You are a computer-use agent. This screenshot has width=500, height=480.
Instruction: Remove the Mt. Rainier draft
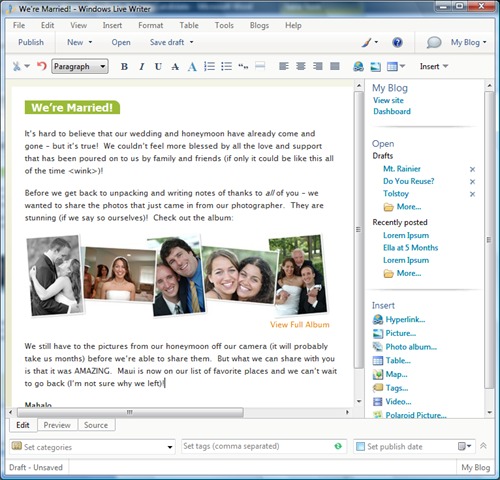[472, 169]
